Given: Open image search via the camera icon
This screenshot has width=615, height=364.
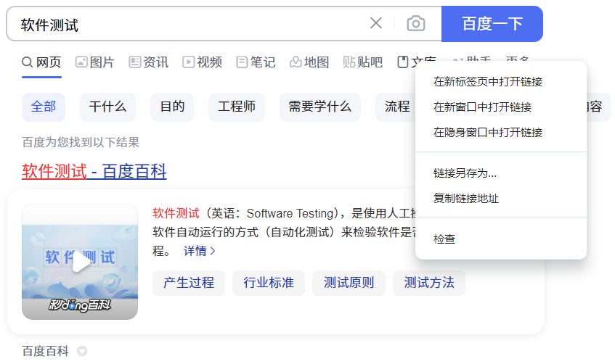Looking at the screenshot, I should [416, 23].
